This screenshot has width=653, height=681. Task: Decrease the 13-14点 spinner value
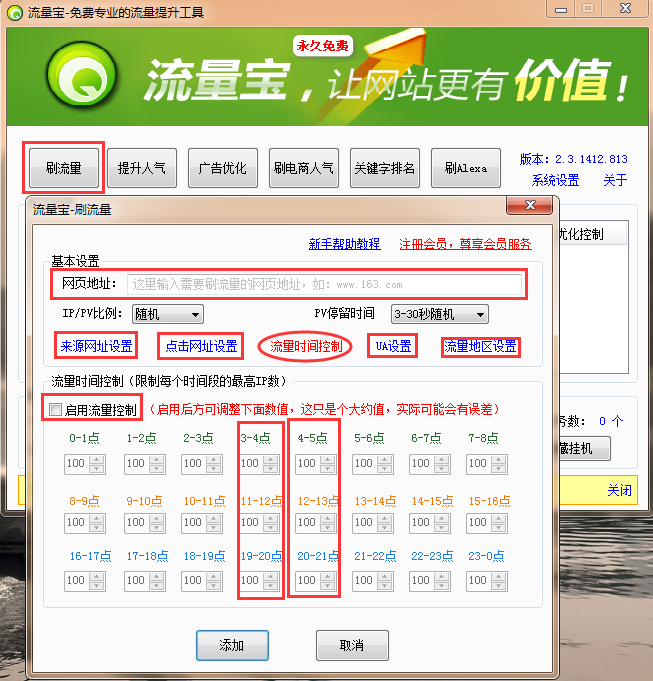click(x=385, y=527)
